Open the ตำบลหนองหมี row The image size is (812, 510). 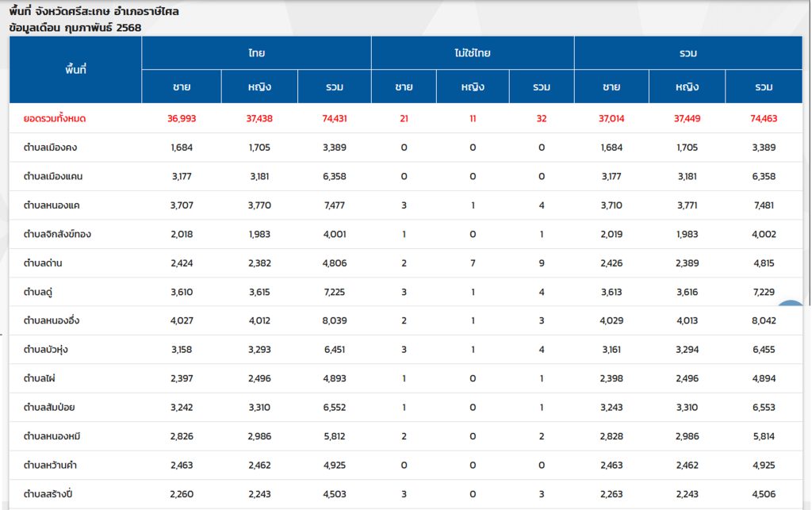coord(52,436)
